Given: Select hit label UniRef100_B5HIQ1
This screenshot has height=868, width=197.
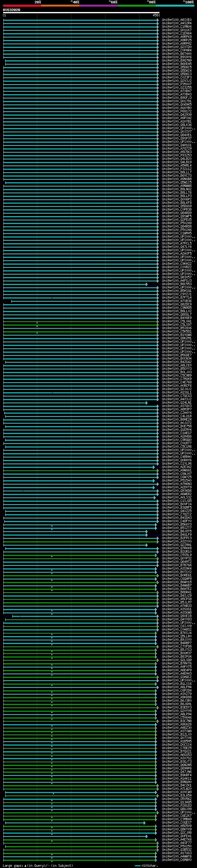Looking at the screenshot, I should coord(177,291).
